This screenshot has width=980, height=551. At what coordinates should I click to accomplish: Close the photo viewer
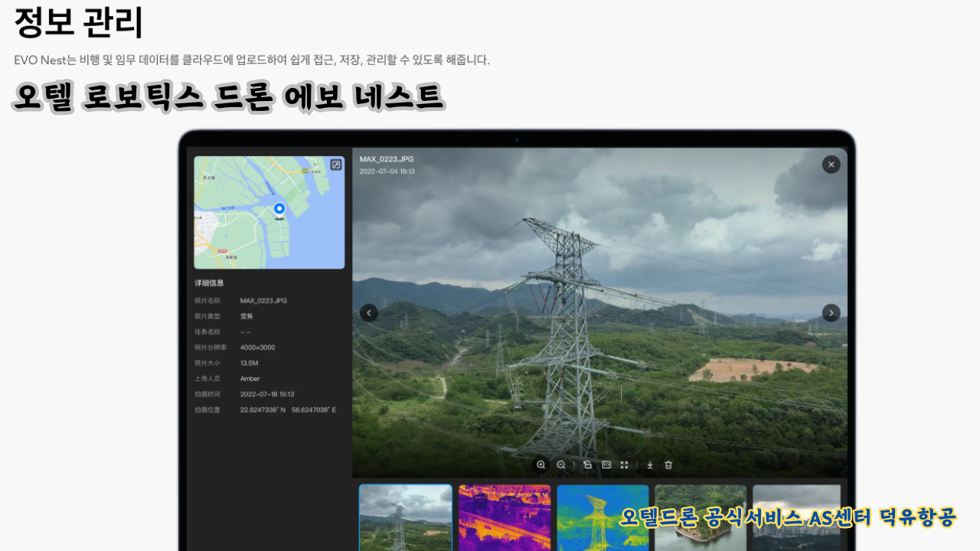tap(831, 165)
